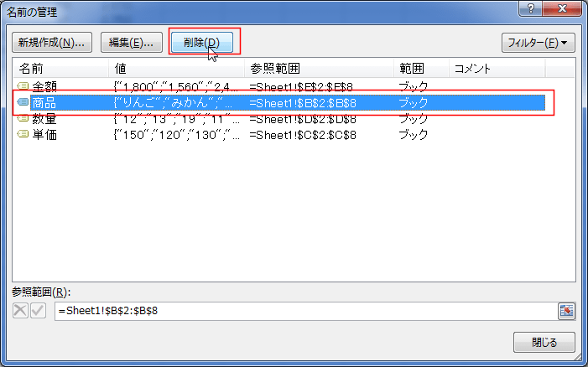Click the name tag icon beside 数量
This screenshot has height=367, width=588.
tap(23, 118)
